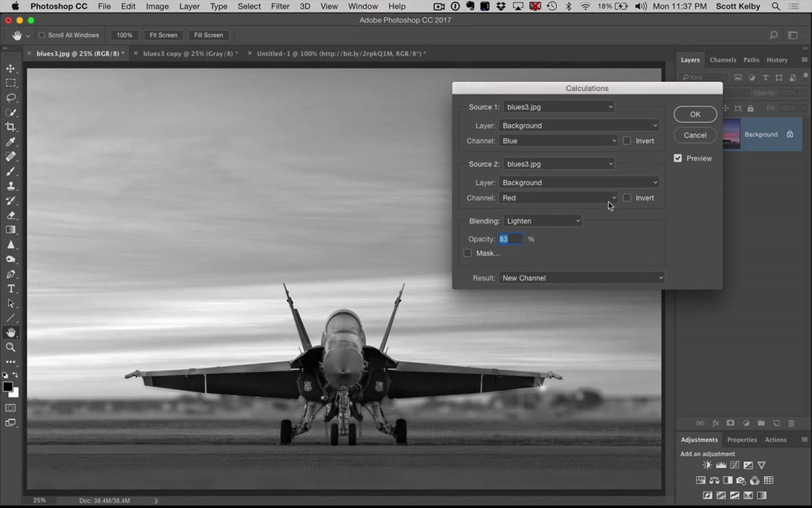Add Channel Mixer adjustment
Screen dimensions: 812x508
pos(755,480)
